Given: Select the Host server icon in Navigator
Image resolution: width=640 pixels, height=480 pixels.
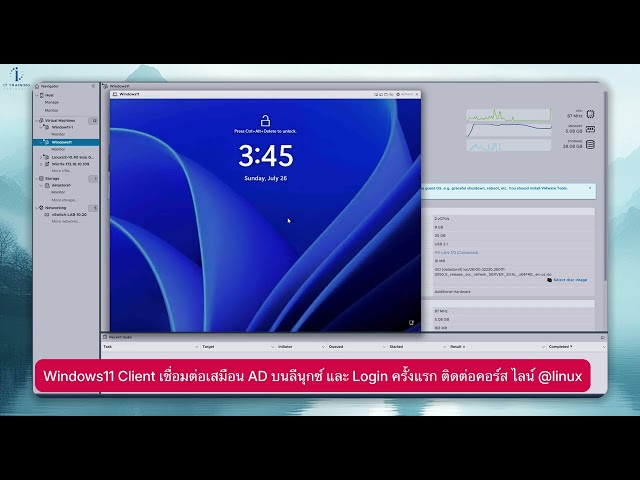Looking at the screenshot, I should (x=41, y=95).
